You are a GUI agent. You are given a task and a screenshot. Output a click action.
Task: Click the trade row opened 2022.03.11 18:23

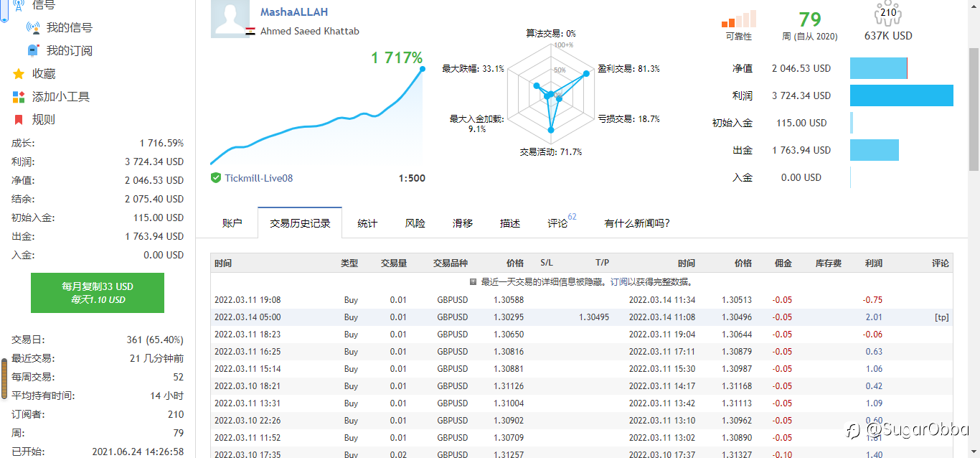(x=582, y=335)
